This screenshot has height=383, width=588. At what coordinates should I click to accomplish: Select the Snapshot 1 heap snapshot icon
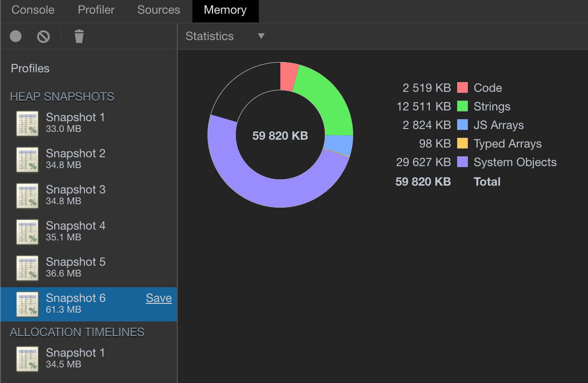click(27, 123)
